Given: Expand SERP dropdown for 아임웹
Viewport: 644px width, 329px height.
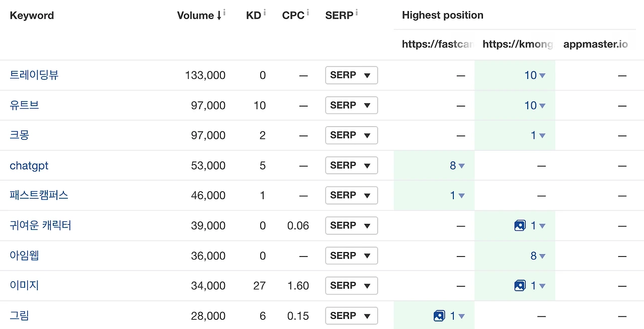Looking at the screenshot, I should pyautogui.click(x=351, y=256).
